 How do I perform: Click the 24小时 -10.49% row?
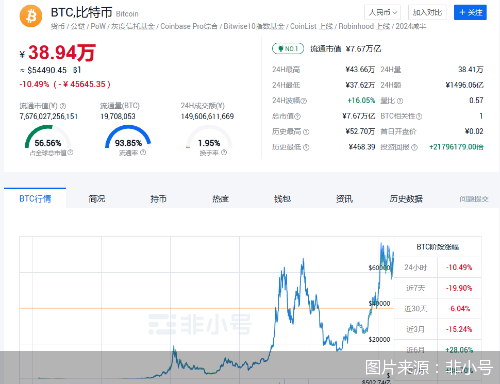[438, 267]
